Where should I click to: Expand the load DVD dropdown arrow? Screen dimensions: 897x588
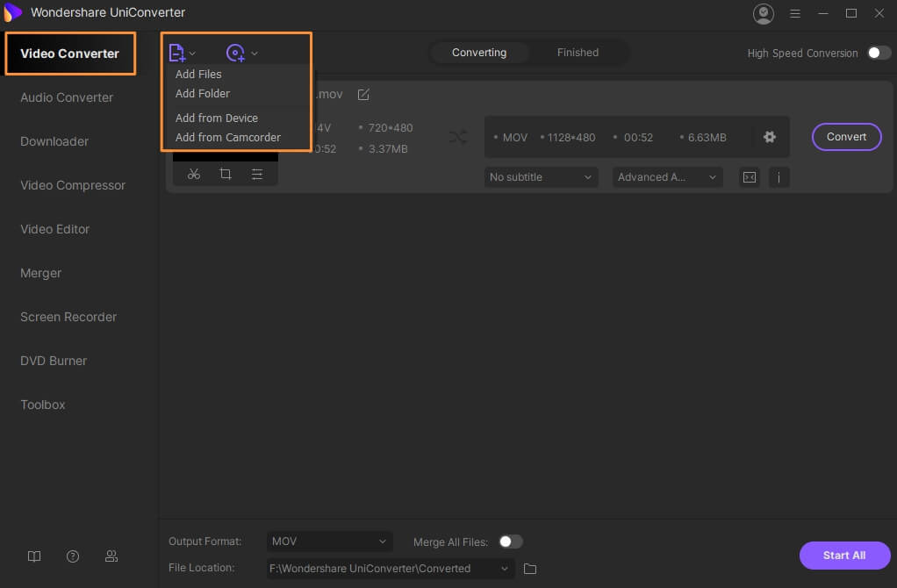click(255, 54)
